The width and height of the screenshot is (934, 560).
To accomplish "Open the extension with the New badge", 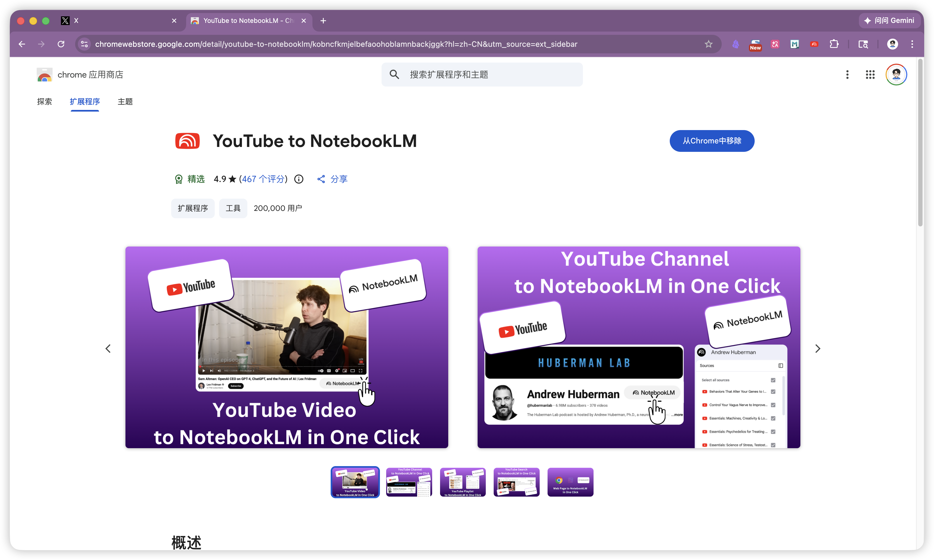I will point(755,45).
